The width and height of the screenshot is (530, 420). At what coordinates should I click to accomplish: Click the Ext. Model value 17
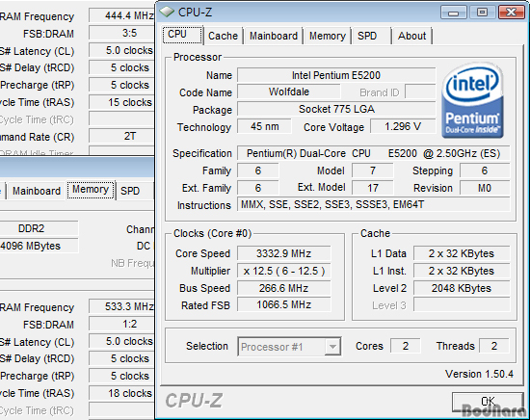[373, 188]
